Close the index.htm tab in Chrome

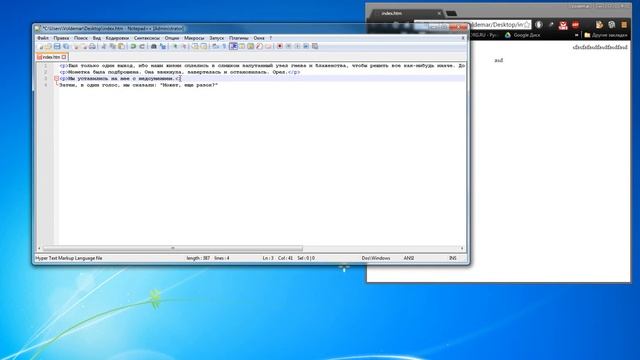coord(439,13)
